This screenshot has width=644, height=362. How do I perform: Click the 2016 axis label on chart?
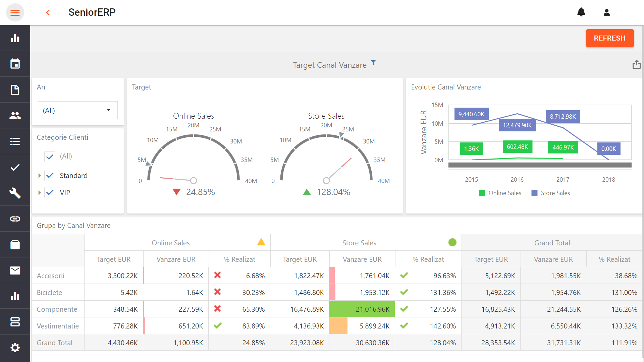[517, 180]
